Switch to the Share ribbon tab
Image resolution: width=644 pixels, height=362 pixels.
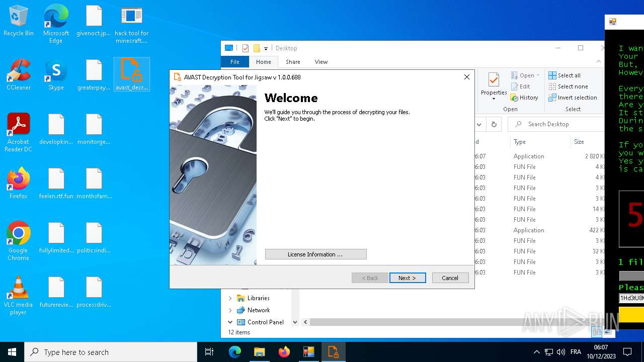pos(293,62)
